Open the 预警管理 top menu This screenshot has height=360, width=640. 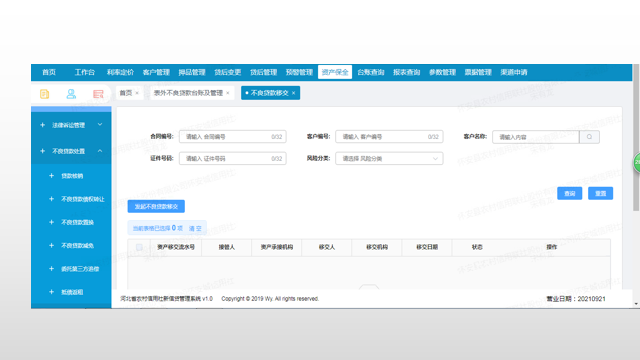(x=299, y=72)
